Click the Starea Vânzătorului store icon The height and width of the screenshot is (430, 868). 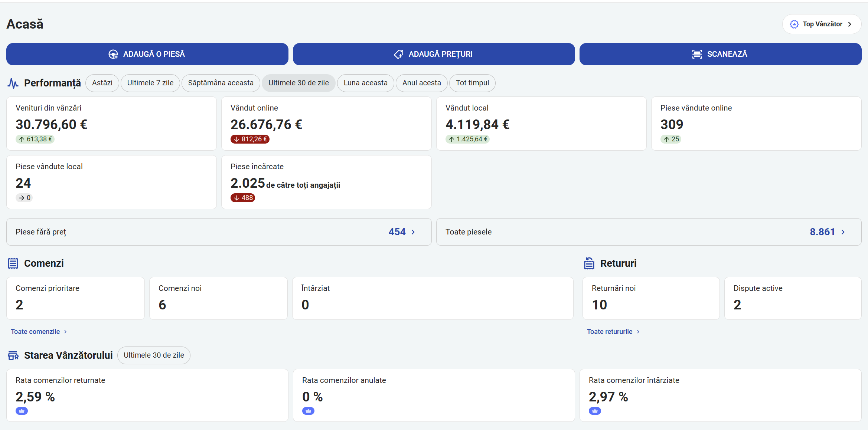13,355
